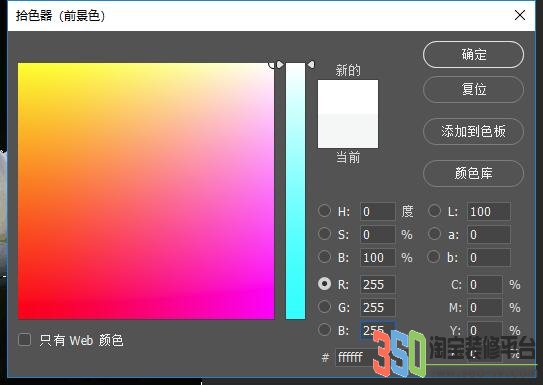The height and width of the screenshot is (385, 543).
Task: Select the HSB brightness B radio button
Action: point(324,257)
